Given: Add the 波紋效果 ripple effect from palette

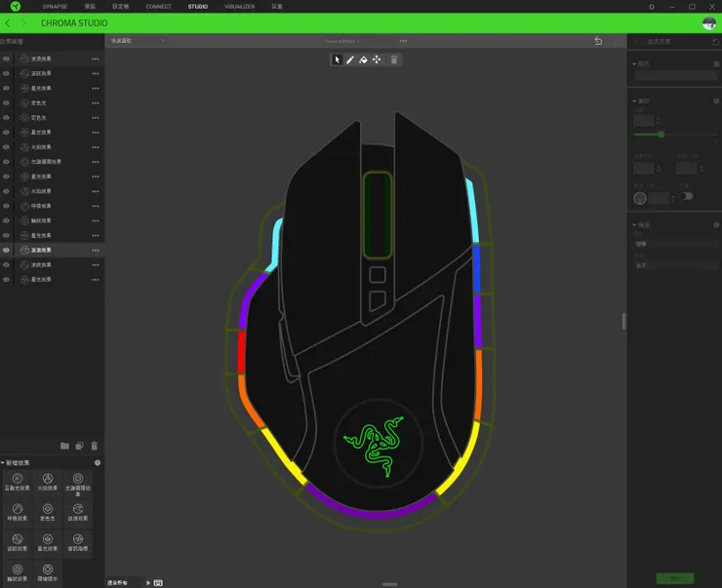Looking at the screenshot, I should point(18,543).
